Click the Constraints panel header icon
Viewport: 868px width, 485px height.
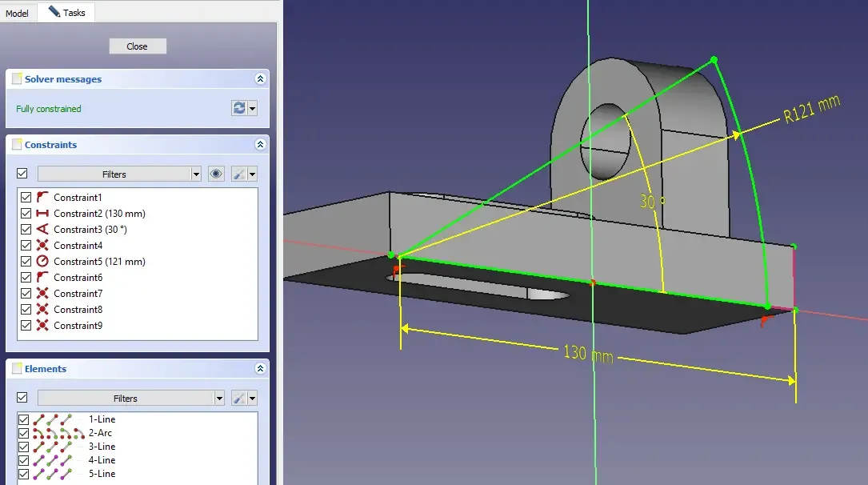17,145
